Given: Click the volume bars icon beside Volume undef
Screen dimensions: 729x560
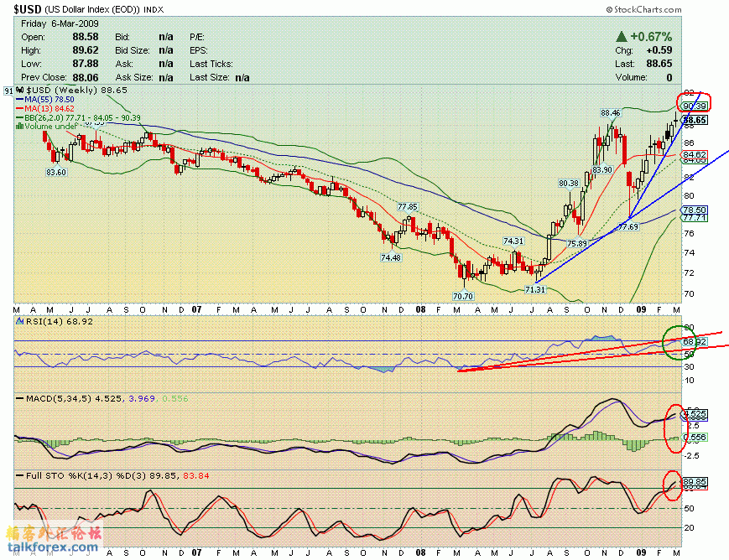Looking at the screenshot, I should coord(20,127).
